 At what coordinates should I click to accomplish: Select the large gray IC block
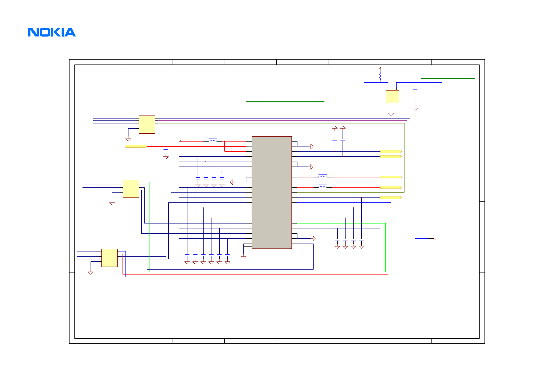pos(271,192)
